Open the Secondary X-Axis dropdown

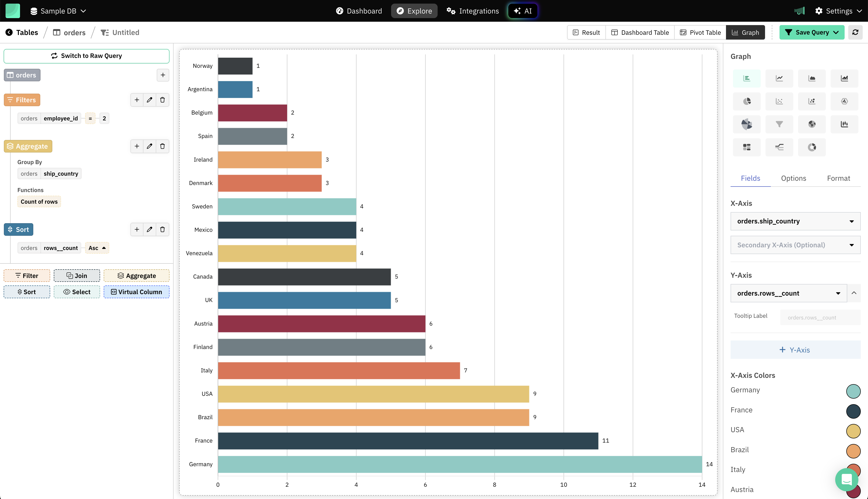(795, 245)
